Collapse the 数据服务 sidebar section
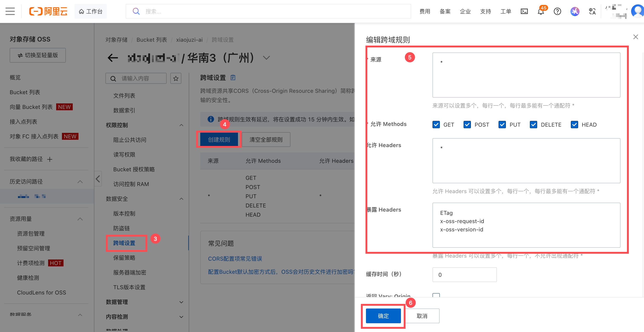The width and height of the screenshot is (644, 332). coord(80,315)
